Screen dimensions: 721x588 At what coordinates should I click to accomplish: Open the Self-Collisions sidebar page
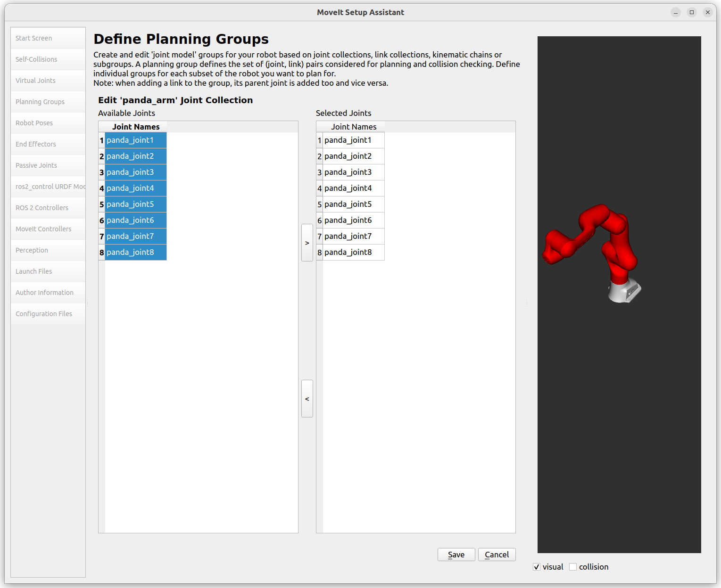(x=36, y=59)
